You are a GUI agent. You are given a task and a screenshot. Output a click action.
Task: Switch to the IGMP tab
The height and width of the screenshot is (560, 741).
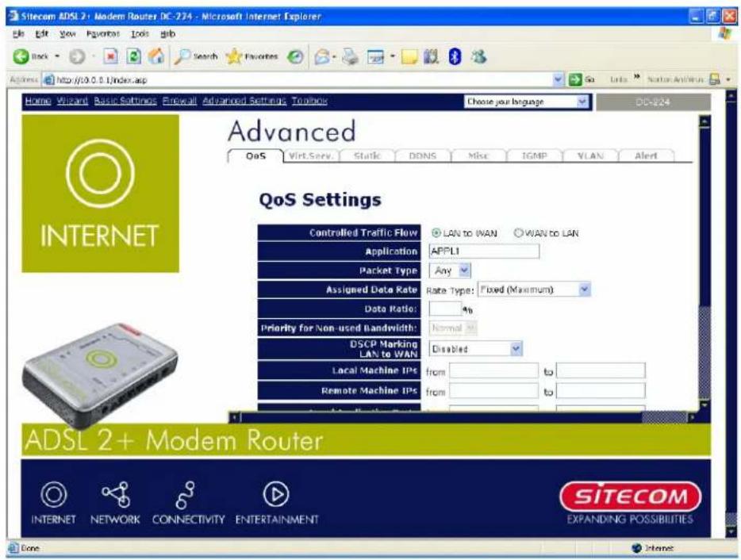coord(534,156)
